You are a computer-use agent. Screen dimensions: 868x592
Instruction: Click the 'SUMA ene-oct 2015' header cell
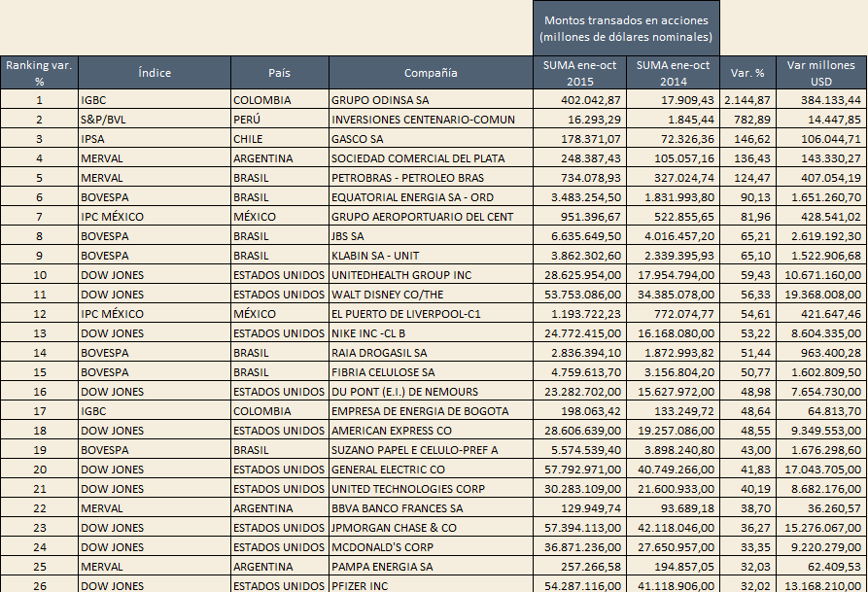click(579, 73)
